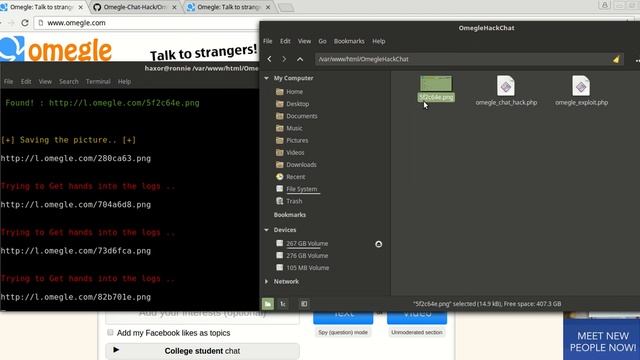Open the file manager View menu

(x=304, y=41)
